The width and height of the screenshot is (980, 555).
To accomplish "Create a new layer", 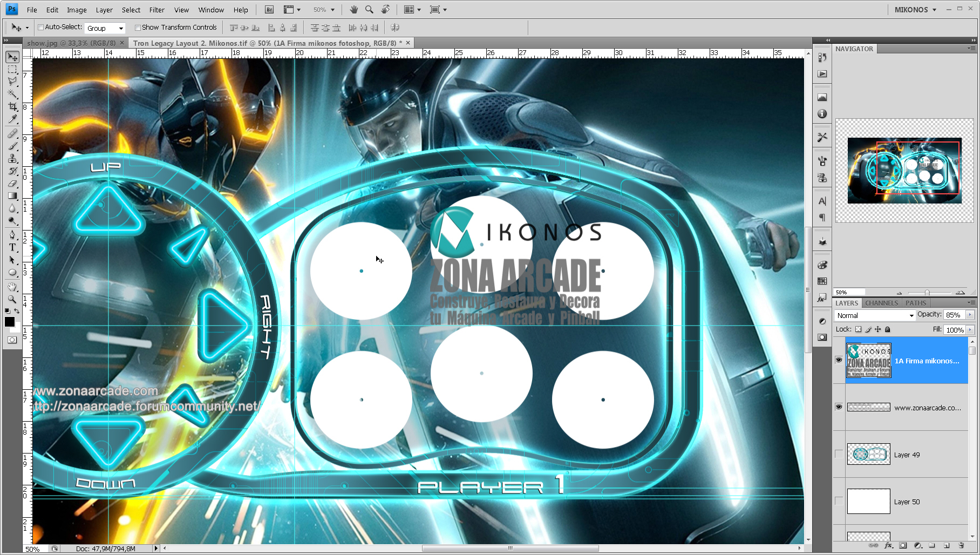I will point(947,546).
